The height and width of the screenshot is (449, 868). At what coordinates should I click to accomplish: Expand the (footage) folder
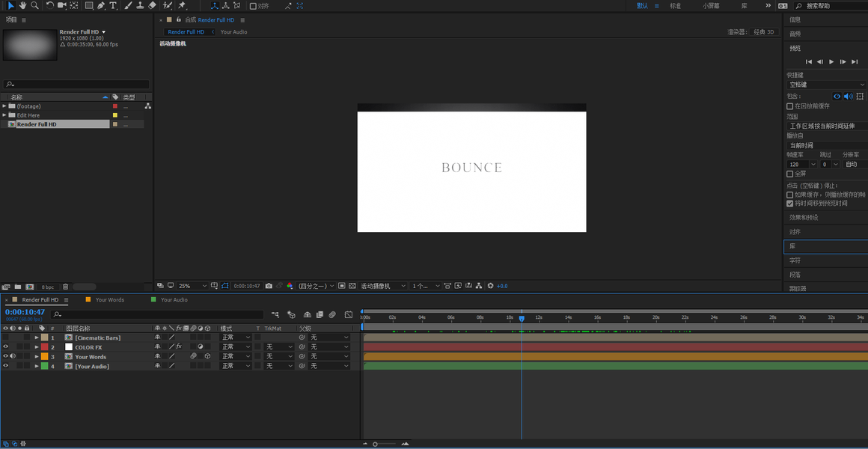4,106
